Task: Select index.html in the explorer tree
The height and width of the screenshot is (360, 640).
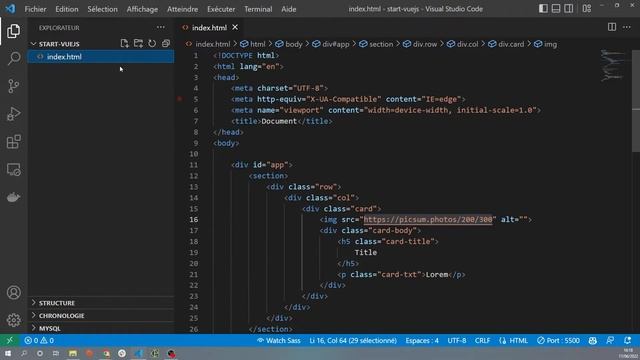Action: coord(101,57)
